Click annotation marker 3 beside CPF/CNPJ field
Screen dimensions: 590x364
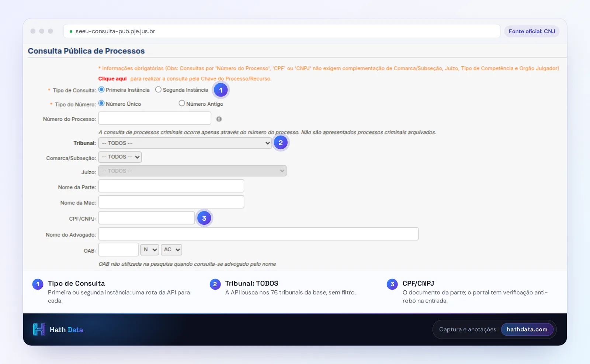204,218
